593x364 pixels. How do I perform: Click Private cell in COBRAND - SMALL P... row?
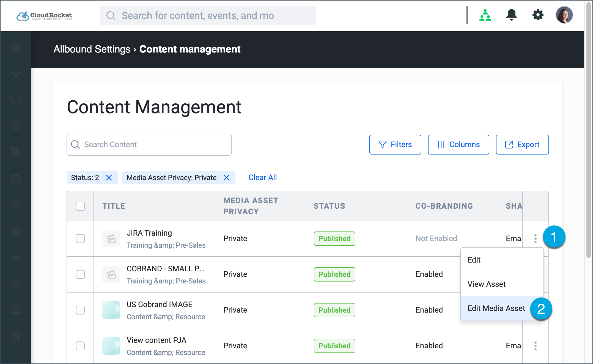point(235,274)
